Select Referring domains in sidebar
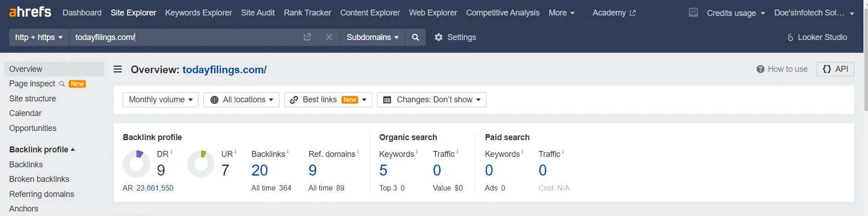Image resolution: width=868 pixels, height=216 pixels. coord(41,194)
